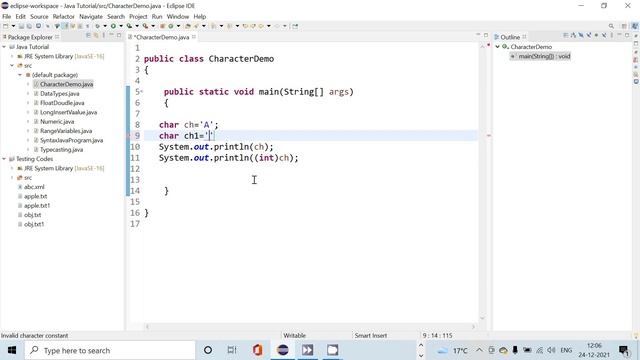This screenshot has width=640, height=360.
Task: Maximize the editor area
Action: point(486,36)
